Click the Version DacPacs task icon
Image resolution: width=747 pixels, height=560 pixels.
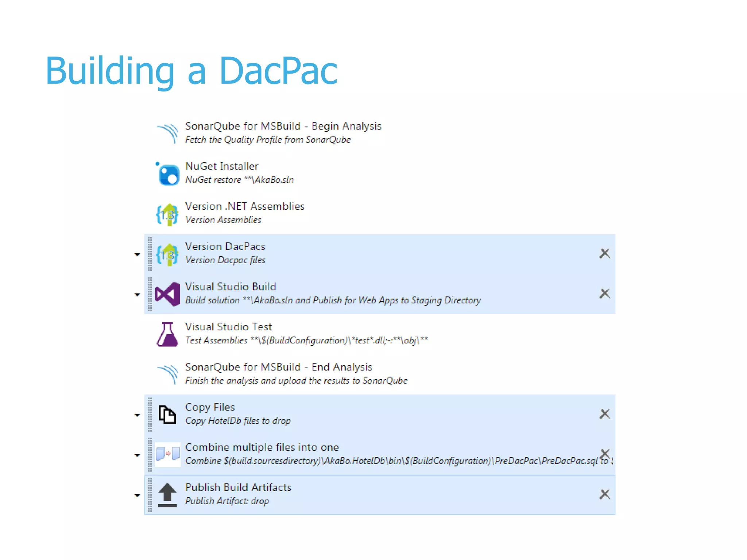click(167, 254)
